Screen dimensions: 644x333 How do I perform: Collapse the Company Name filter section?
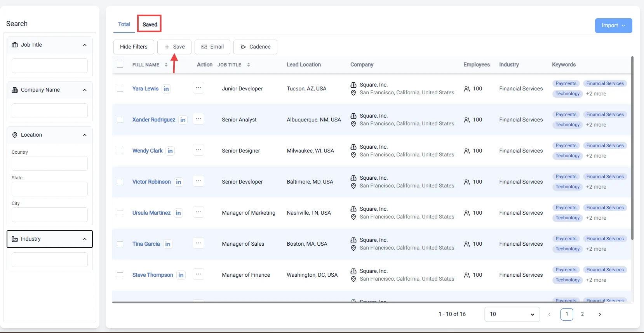click(x=85, y=90)
